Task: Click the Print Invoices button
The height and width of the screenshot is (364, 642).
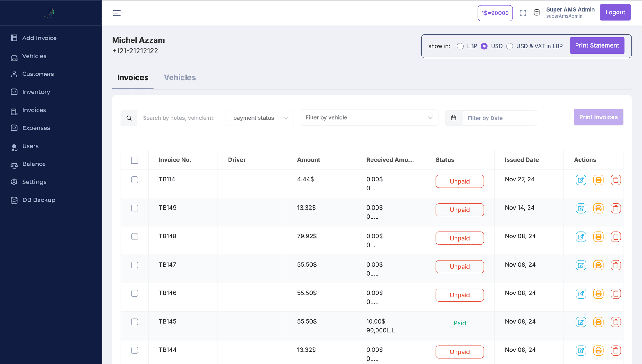Action: pyautogui.click(x=598, y=117)
